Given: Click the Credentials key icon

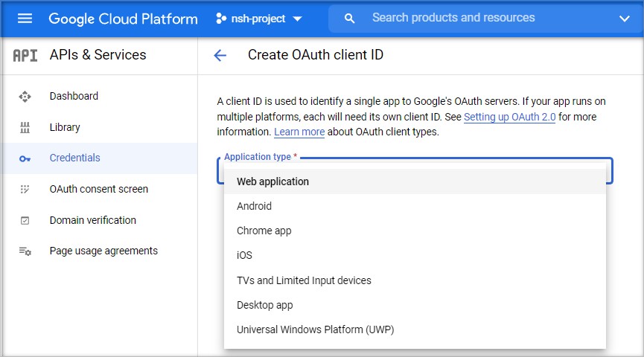Looking at the screenshot, I should point(25,159).
